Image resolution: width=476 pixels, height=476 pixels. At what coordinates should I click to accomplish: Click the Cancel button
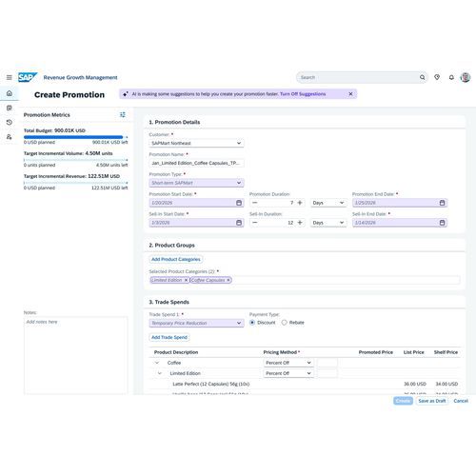coord(461,401)
